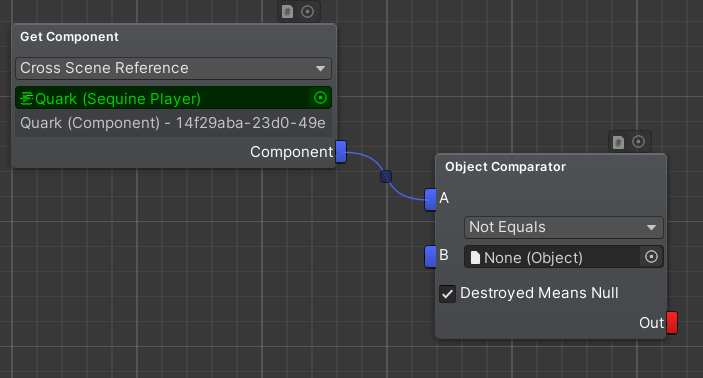Click the red Out output port

tap(672, 323)
